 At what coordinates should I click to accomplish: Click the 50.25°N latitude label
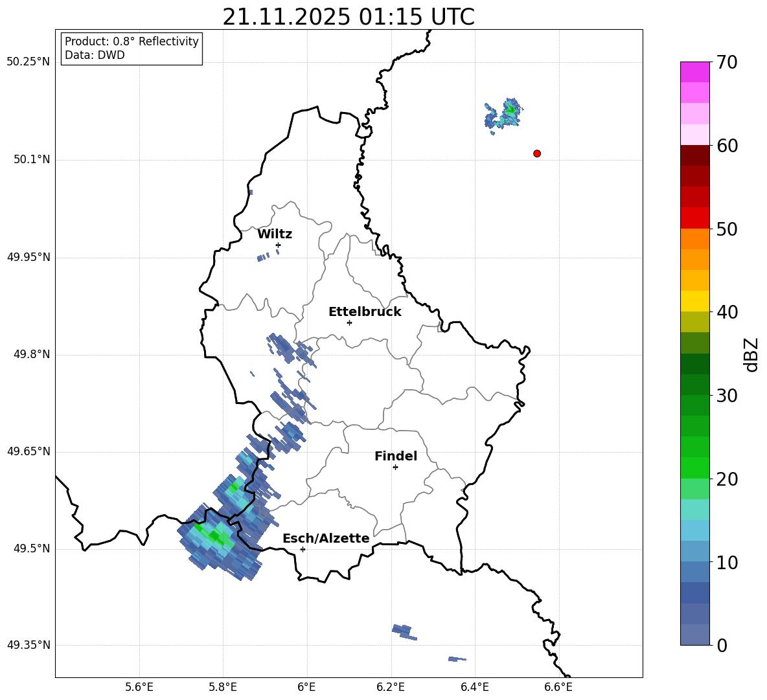click(29, 62)
